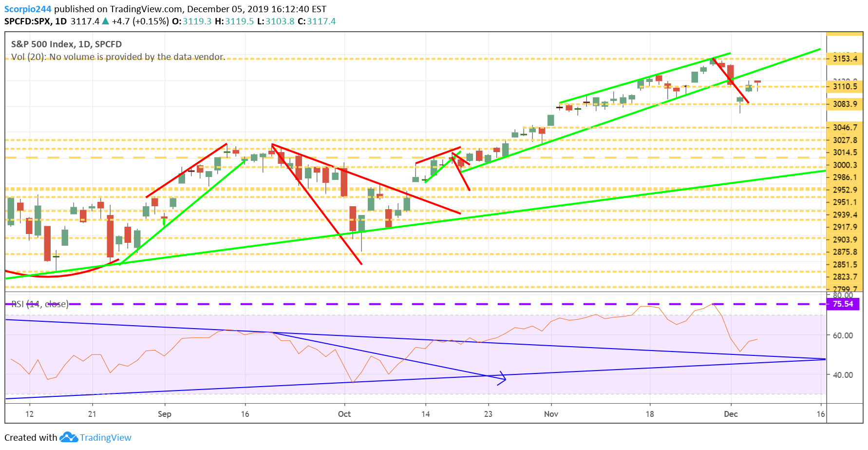Select the 2951.1 price label

(x=845, y=202)
